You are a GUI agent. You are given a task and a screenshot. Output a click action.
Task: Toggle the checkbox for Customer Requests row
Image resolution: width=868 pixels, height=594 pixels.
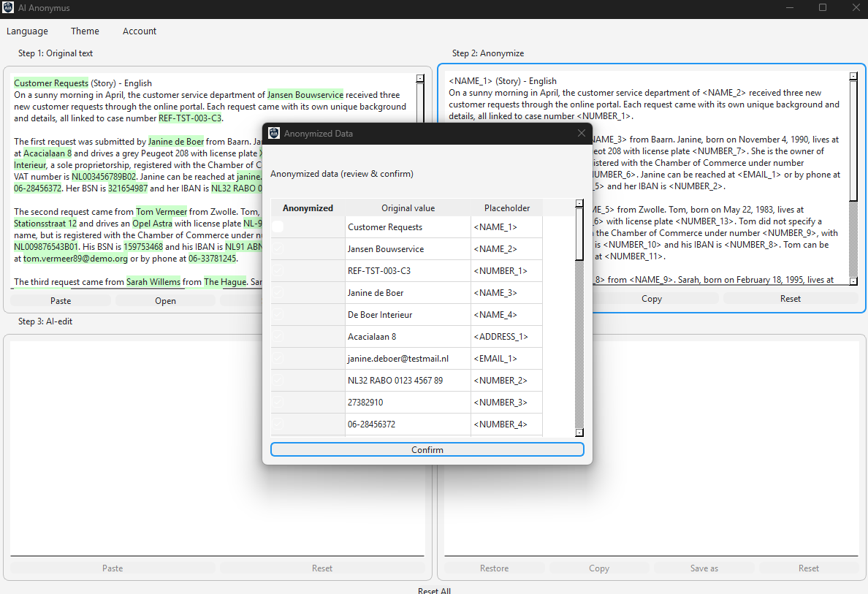278,226
